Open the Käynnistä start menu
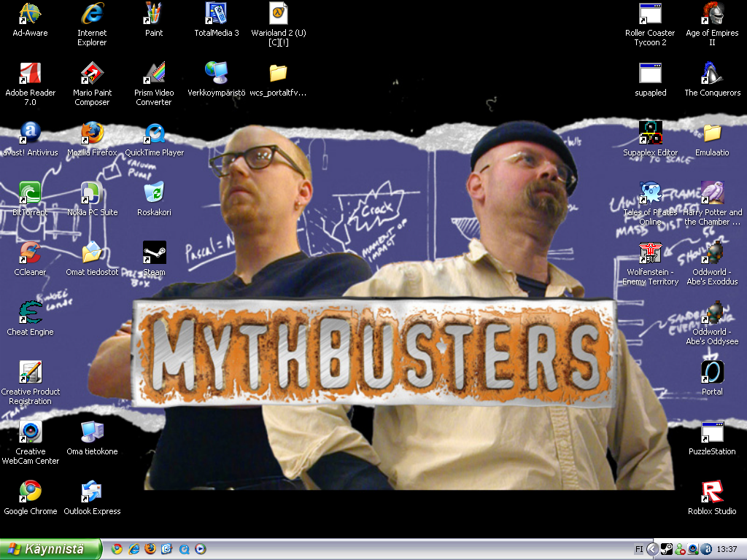The width and height of the screenshot is (747, 560). tap(50, 549)
